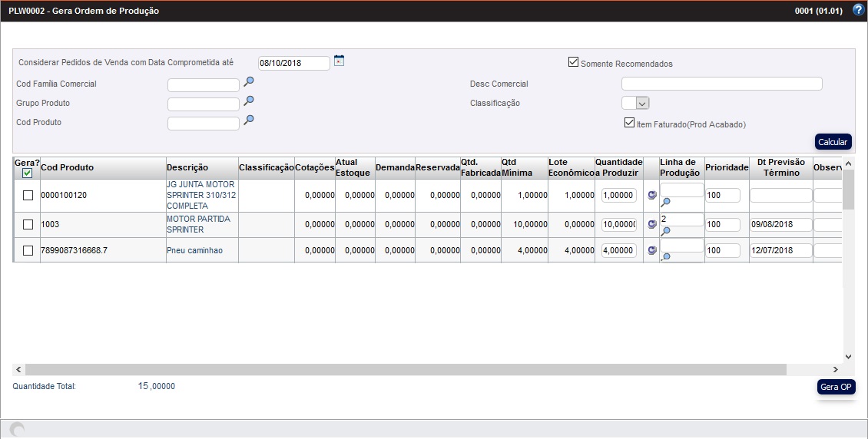Check the Gera? box for product 0000100120
Image resolution: width=868 pixels, height=439 pixels.
(x=28, y=196)
